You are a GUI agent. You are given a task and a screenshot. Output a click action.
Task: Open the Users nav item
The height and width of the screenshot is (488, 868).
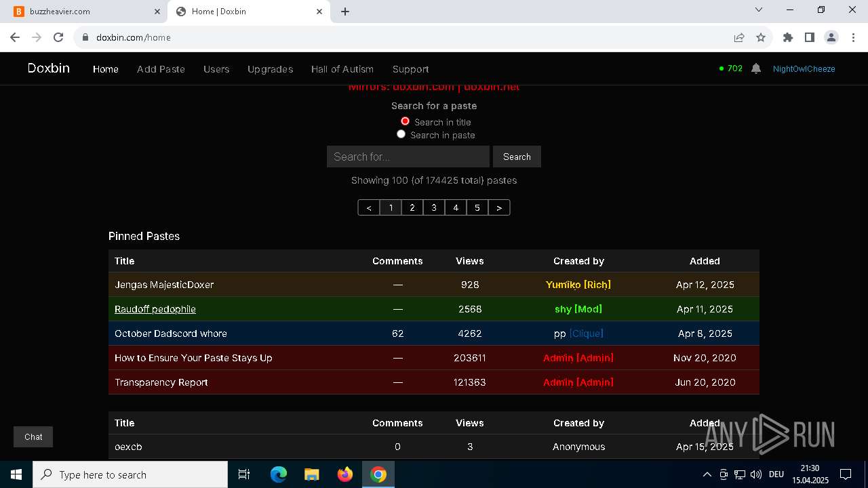(216, 69)
